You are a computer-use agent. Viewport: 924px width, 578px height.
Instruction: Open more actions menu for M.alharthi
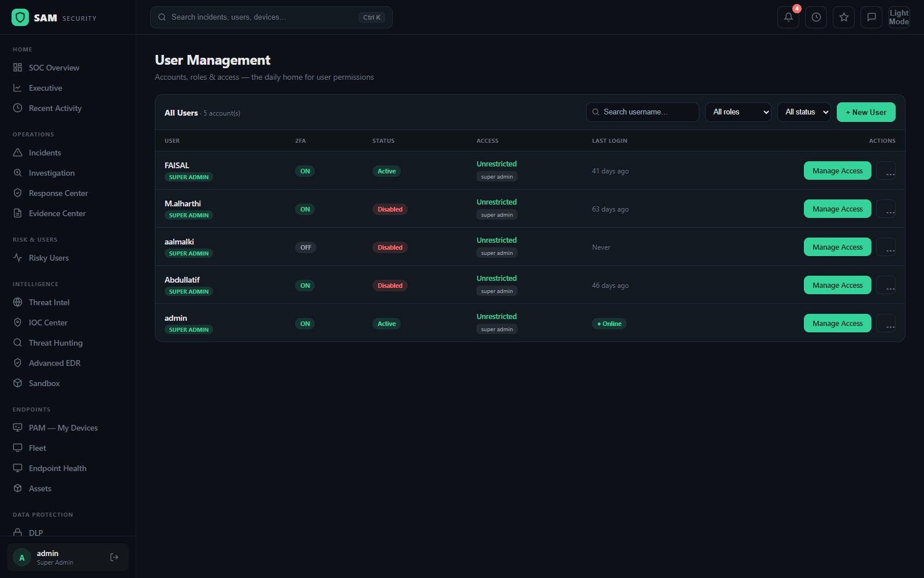click(886, 209)
